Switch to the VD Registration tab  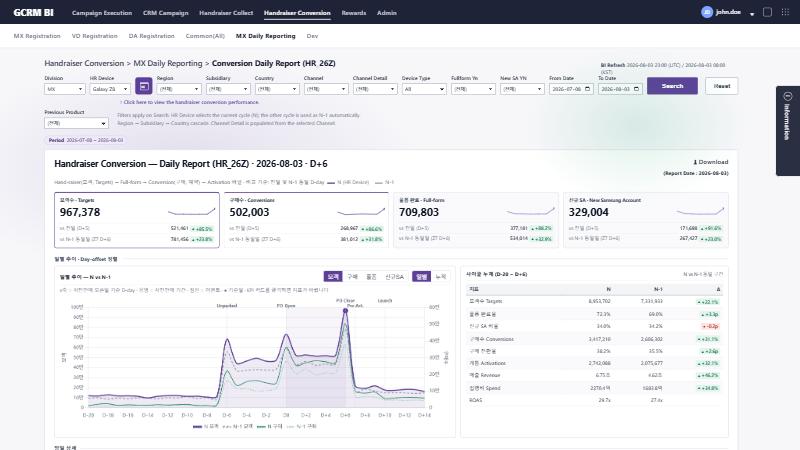point(94,36)
